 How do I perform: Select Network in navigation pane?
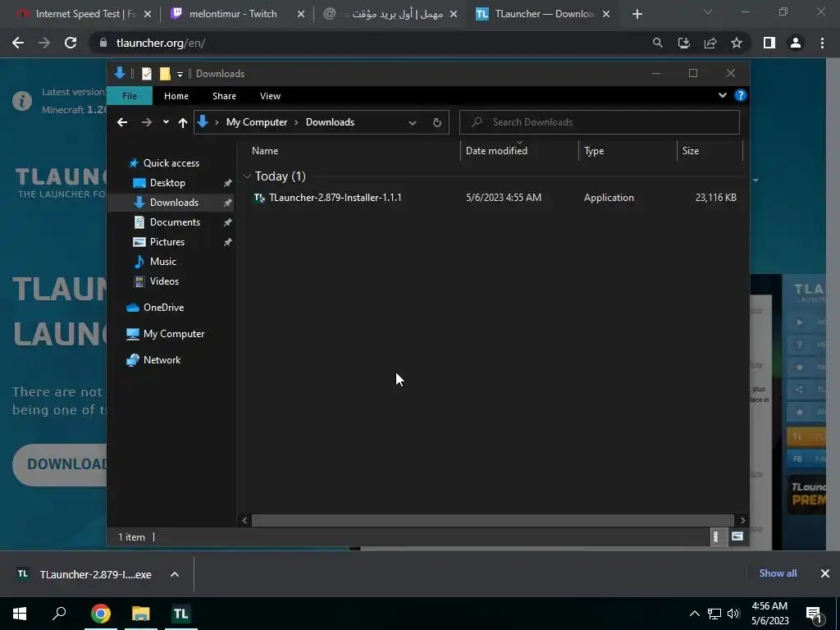coord(162,360)
